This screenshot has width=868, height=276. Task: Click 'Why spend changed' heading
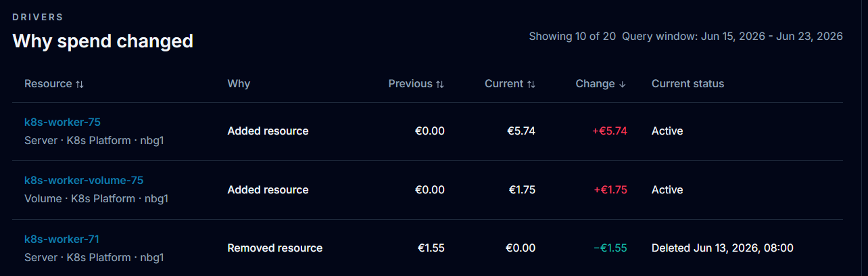(103, 41)
